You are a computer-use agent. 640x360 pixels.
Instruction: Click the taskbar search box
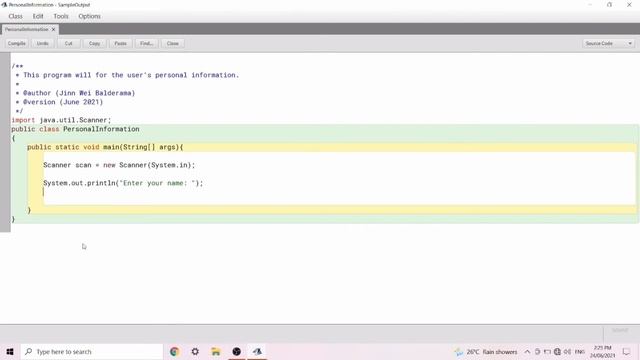pos(92,351)
